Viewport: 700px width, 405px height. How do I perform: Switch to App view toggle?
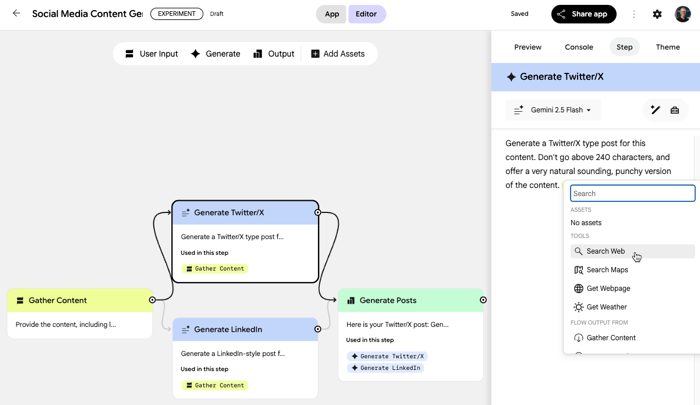point(332,14)
